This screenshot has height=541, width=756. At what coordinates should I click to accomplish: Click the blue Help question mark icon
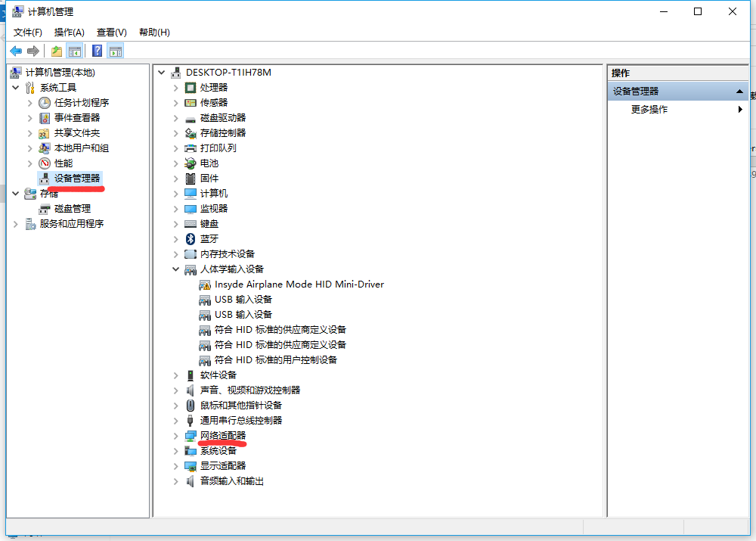tap(97, 51)
